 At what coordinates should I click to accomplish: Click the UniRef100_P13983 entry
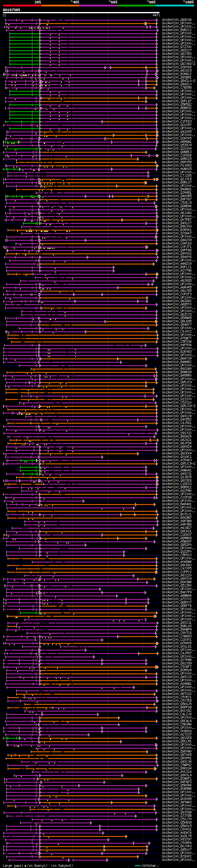click(176, 165)
